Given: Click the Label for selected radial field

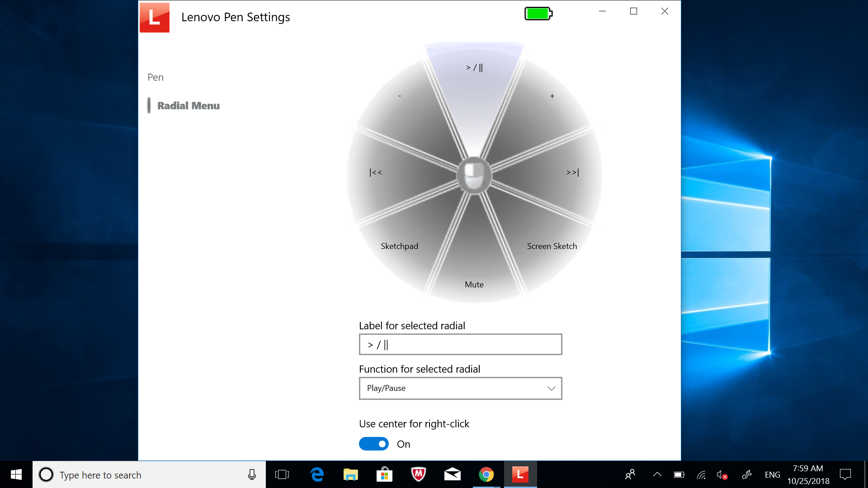Looking at the screenshot, I should tap(460, 344).
